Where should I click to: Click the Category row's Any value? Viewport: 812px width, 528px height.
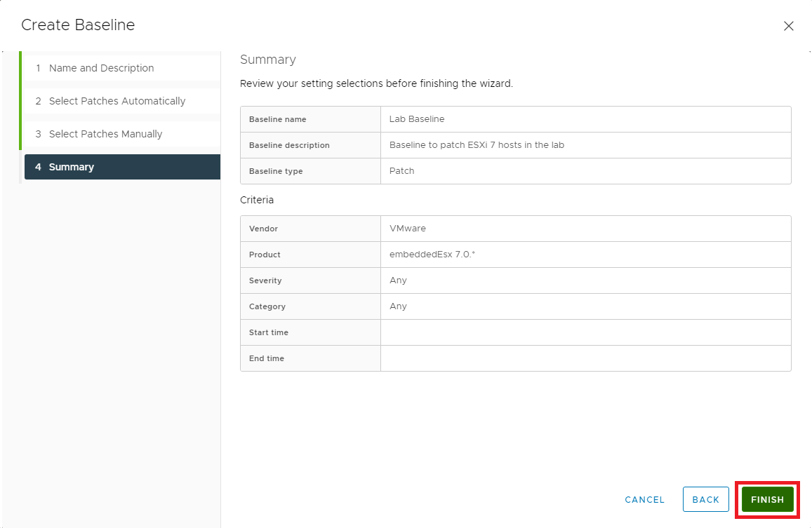398,306
